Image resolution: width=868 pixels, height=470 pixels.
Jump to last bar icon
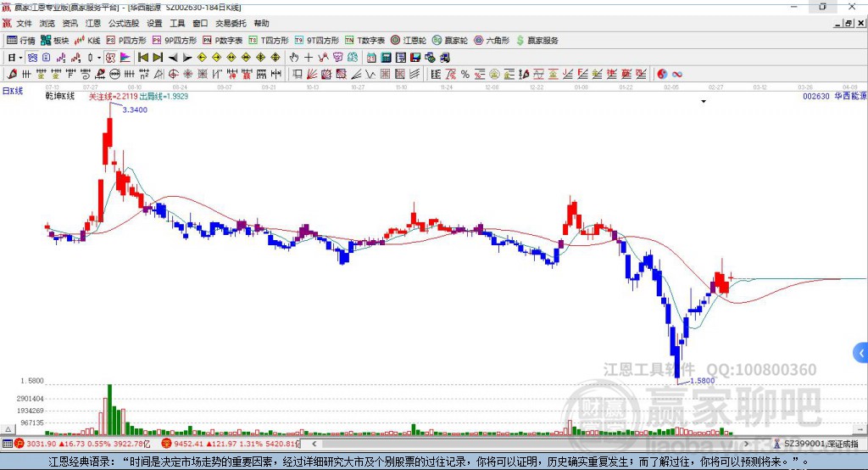pos(158,58)
